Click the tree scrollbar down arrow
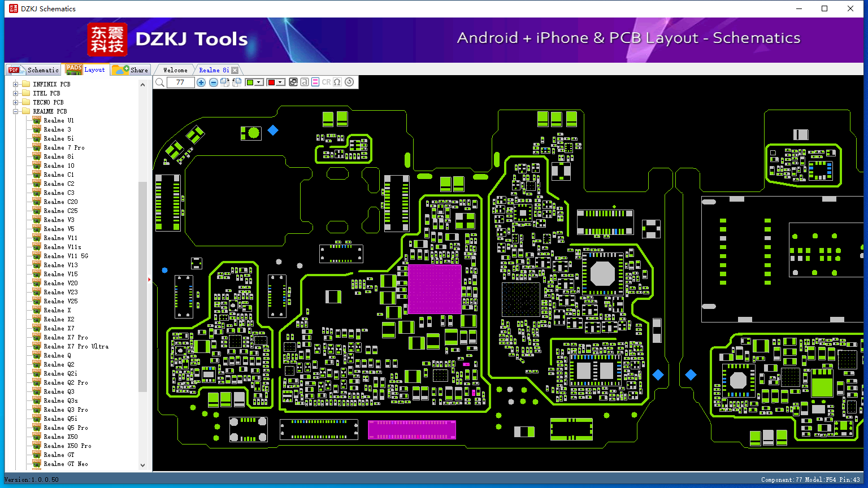Screen dimensions: 868x488 point(142,465)
